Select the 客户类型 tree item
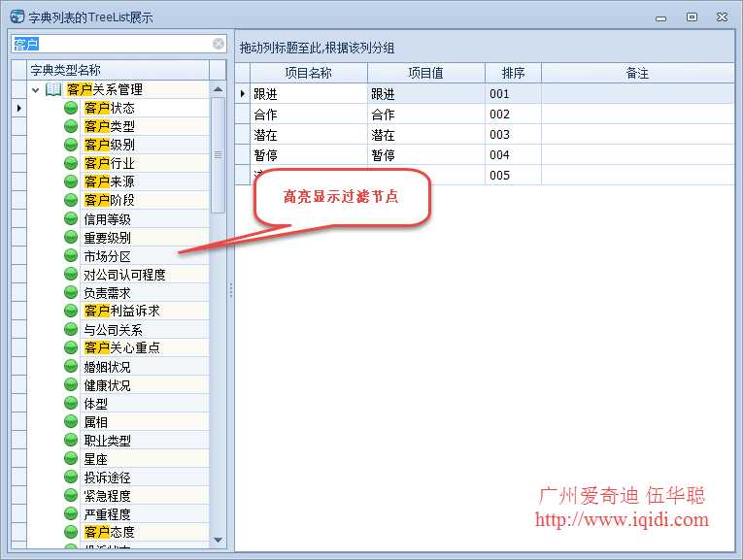This screenshot has height=560, width=743. pyautogui.click(x=109, y=126)
